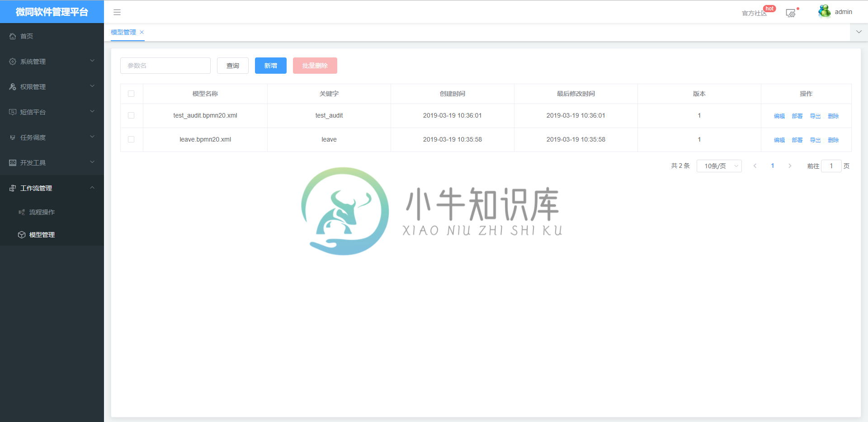Expand the 短信平台 menu chevron

92,111
